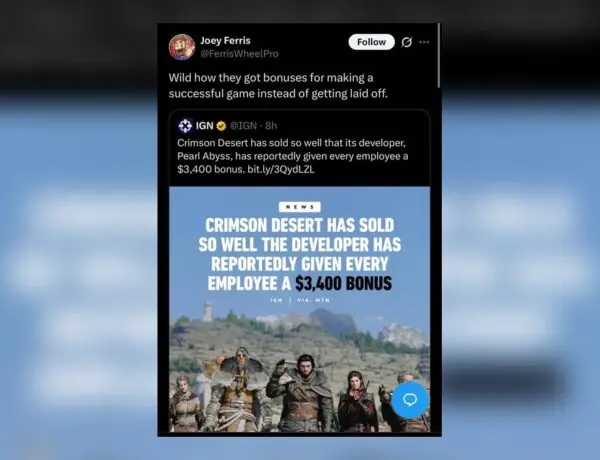Open the Crimson Desert news image
This screenshot has width=600, height=460.
[300, 309]
